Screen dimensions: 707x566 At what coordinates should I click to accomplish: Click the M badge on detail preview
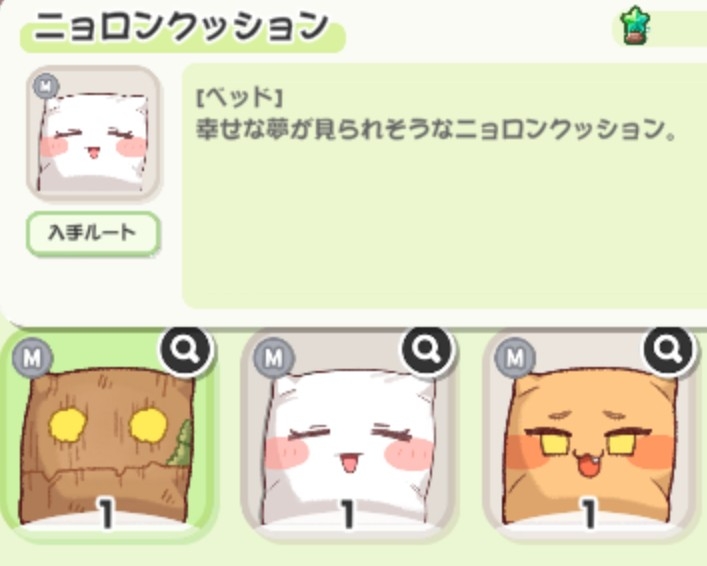pyautogui.click(x=46, y=86)
